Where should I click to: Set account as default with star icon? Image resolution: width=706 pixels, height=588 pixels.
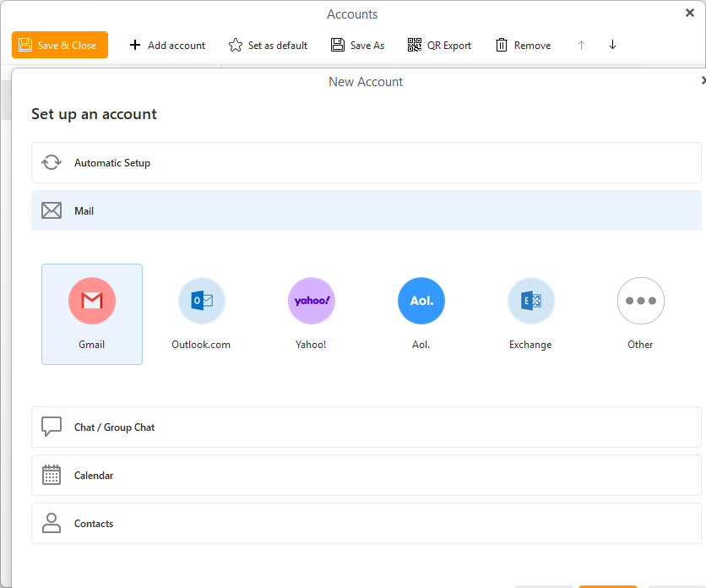pos(268,45)
